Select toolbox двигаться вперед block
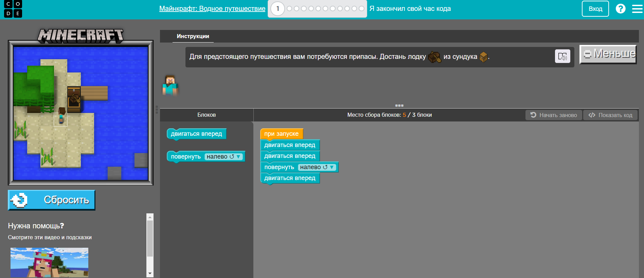This screenshot has width=644, height=278. [196, 134]
